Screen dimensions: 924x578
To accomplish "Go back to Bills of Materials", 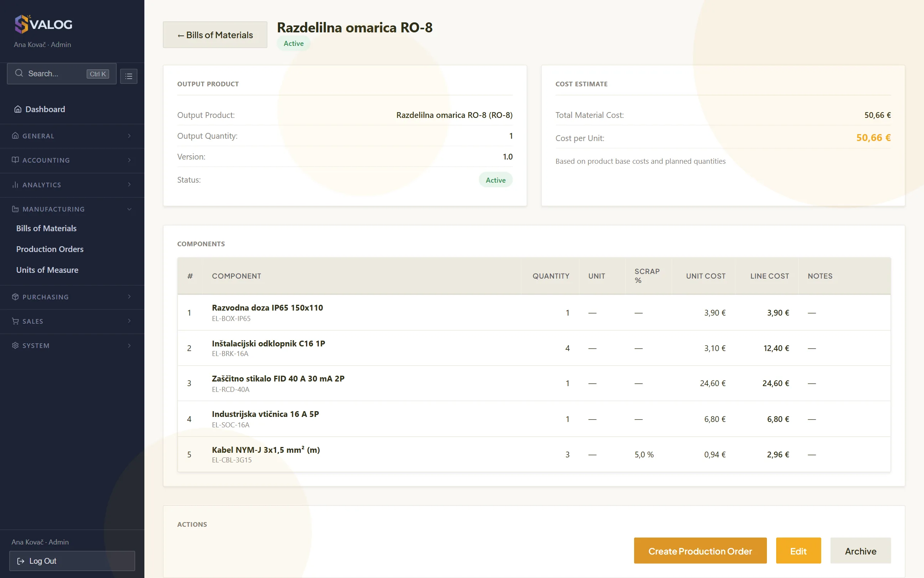I will (215, 35).
